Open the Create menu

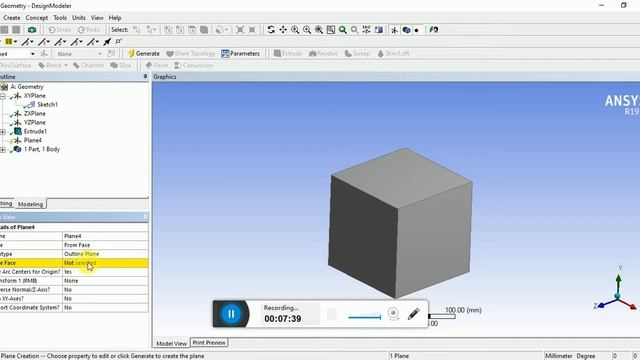(11, 18)
